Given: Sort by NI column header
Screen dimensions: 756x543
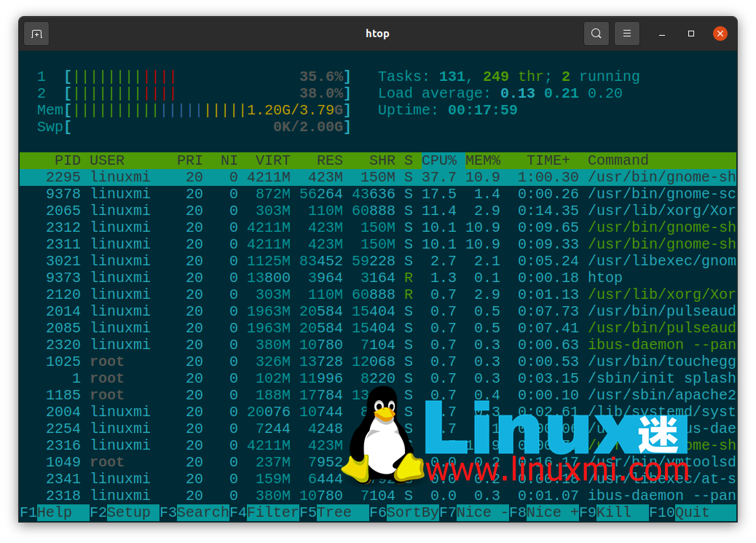Looking at the screenshot, I should tap(229, 160).
